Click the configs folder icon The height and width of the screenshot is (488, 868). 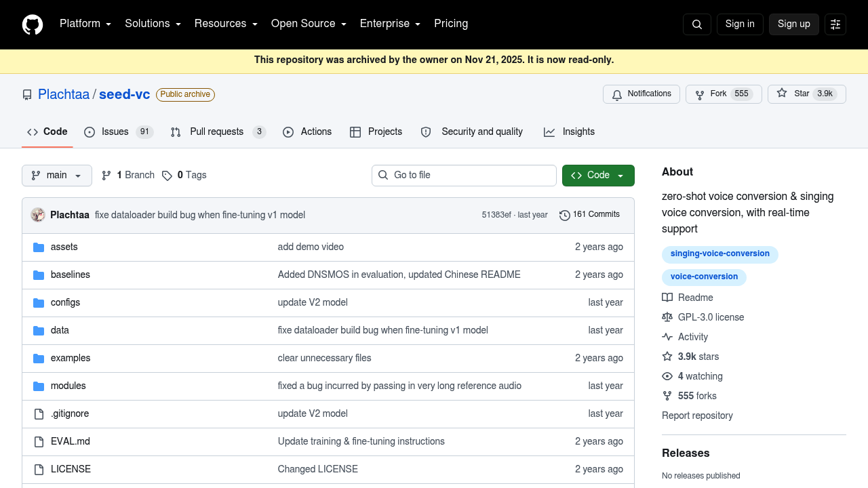[39, 303]
